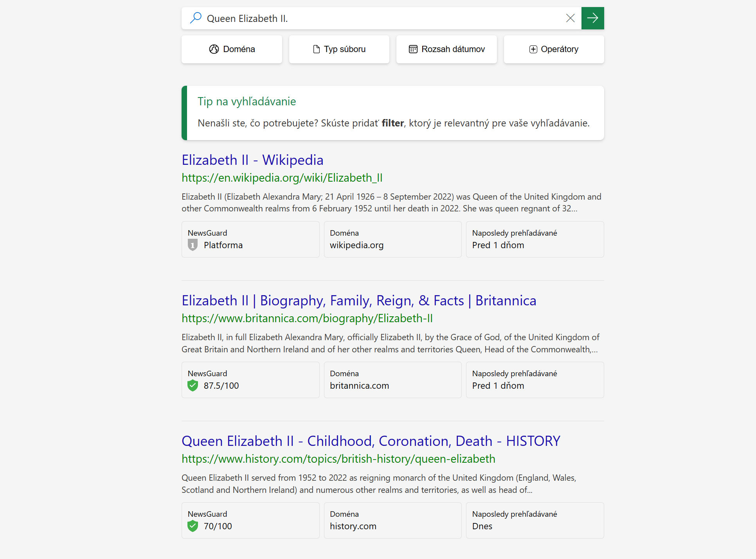Open the Britannica Elizabeth II result title
The image size is (756, 559).
point(359,301)
